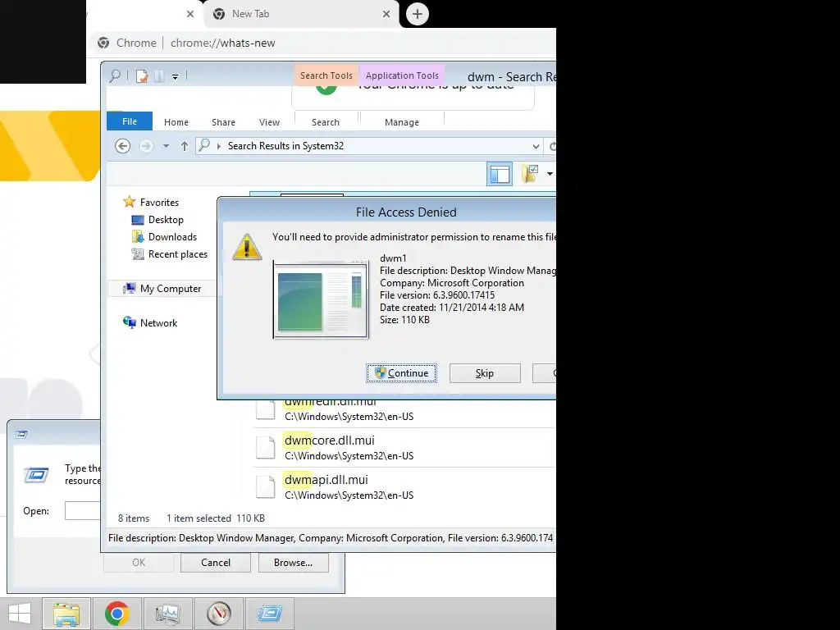840x630 pixels.
Task: Click the Favorites star icon
Action: coord(129,202)
